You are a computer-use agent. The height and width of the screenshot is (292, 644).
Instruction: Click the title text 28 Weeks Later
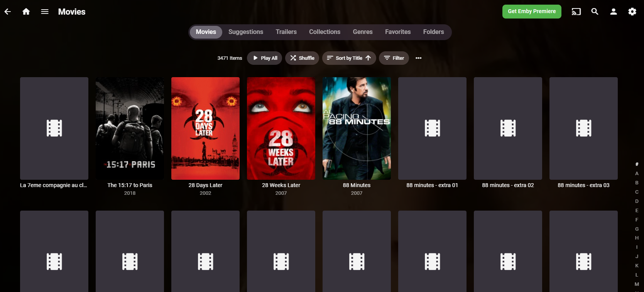tap(281, 185)
